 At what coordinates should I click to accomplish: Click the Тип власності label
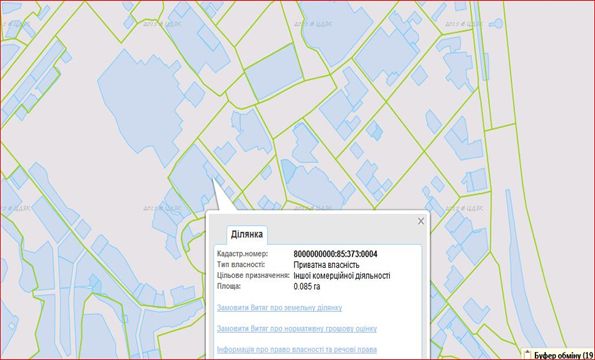(241, 264)
